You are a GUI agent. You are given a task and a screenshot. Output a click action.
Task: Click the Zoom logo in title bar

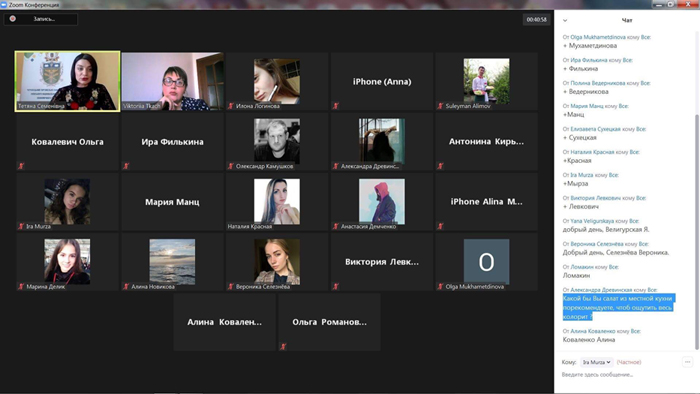(4, 4)
